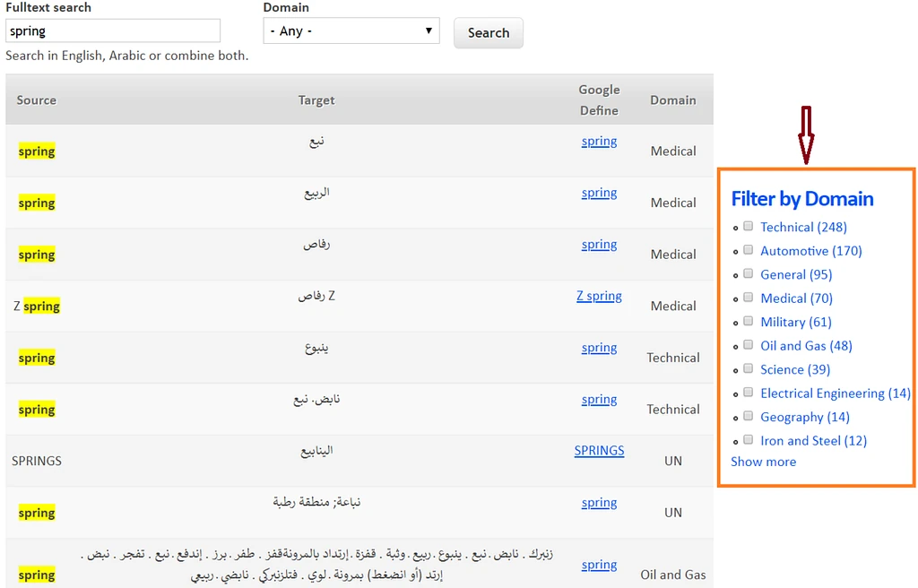Click the نباعة; منطقة رطبة target cell
The image size is (918, 588).
tap(316, 502)
